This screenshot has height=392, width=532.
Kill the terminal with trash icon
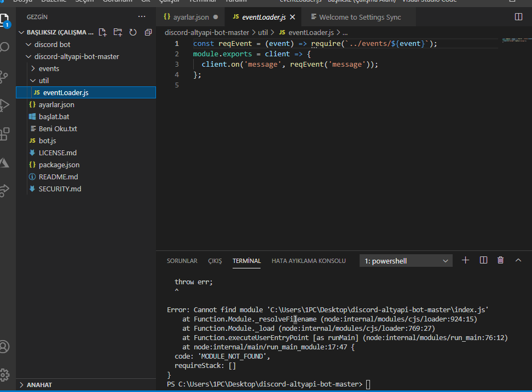point(500,260)
